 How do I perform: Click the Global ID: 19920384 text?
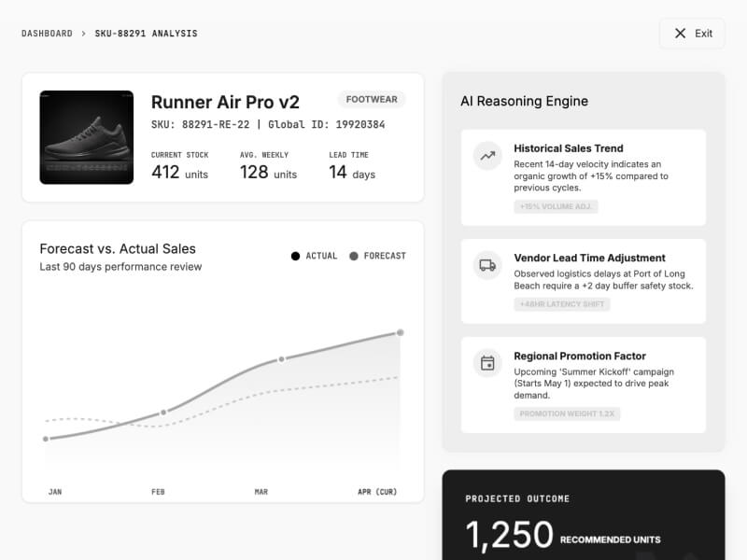point(326,125)
